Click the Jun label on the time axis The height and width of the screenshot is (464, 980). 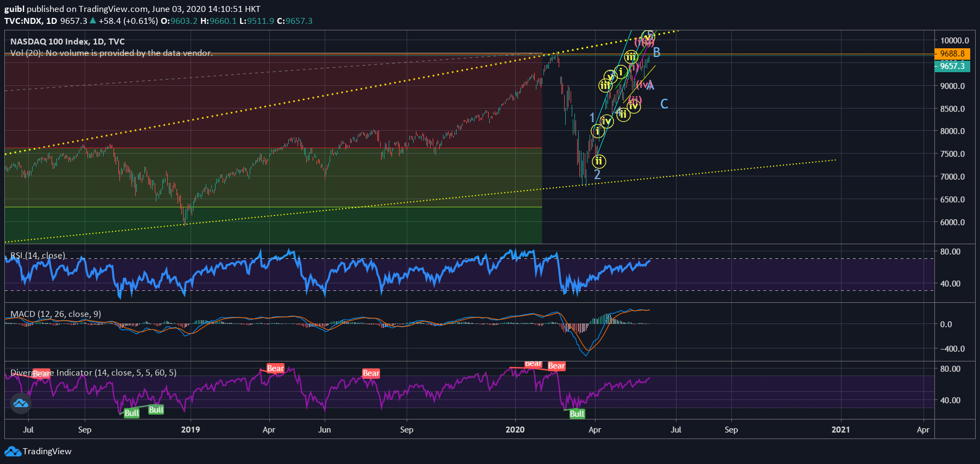coord(325,430)
